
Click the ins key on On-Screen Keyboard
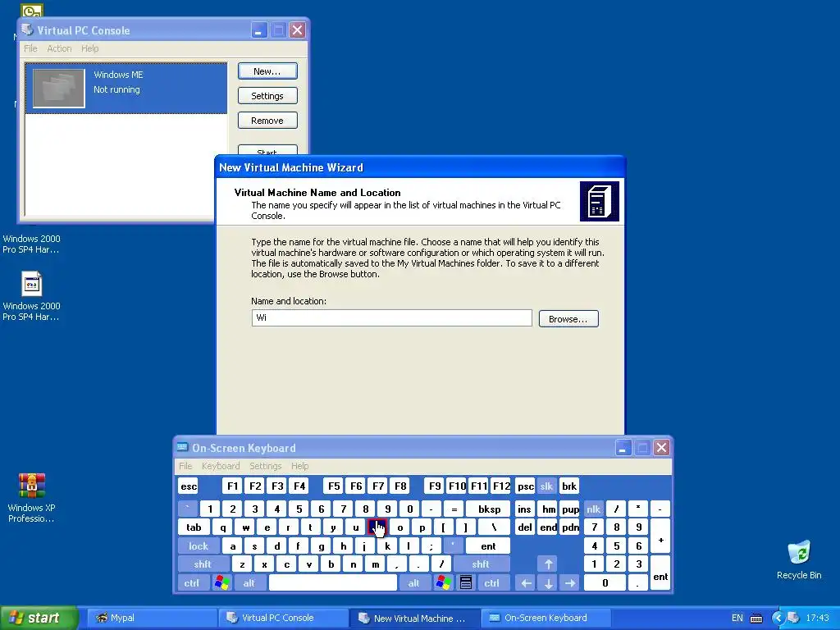click(524, 509)
